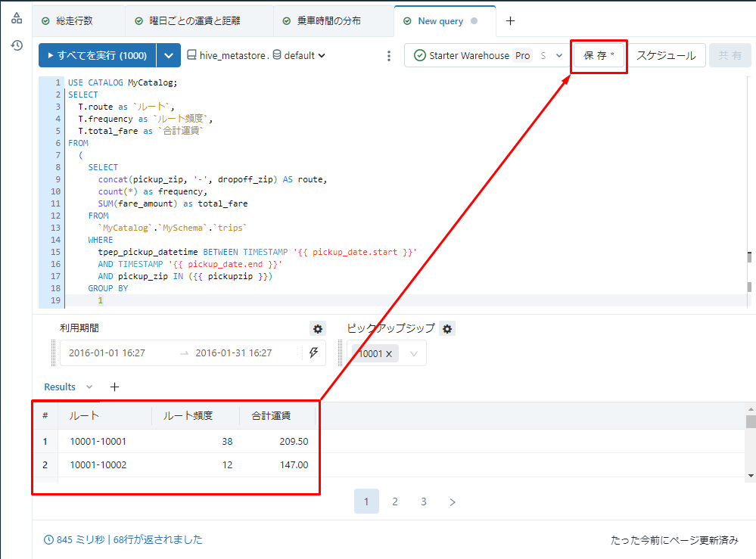Click the 保存 button
The image size is (756, 559).
tap(599, 56)
